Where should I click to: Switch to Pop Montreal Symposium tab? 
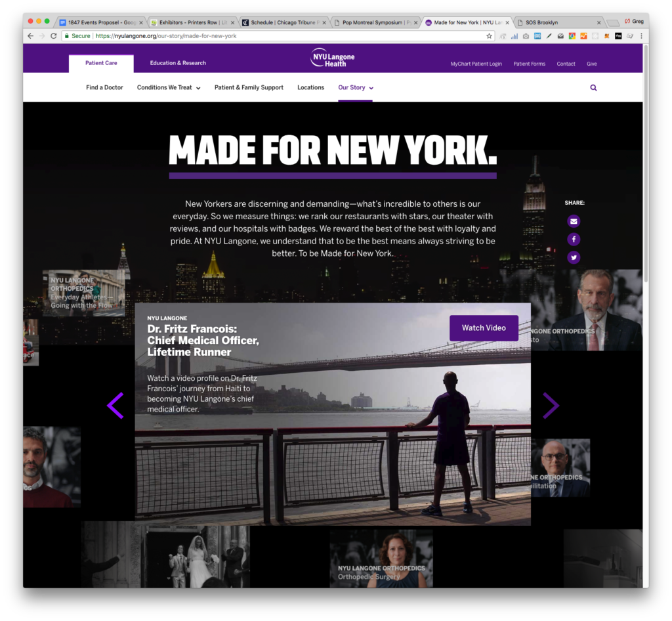(376, 22)
